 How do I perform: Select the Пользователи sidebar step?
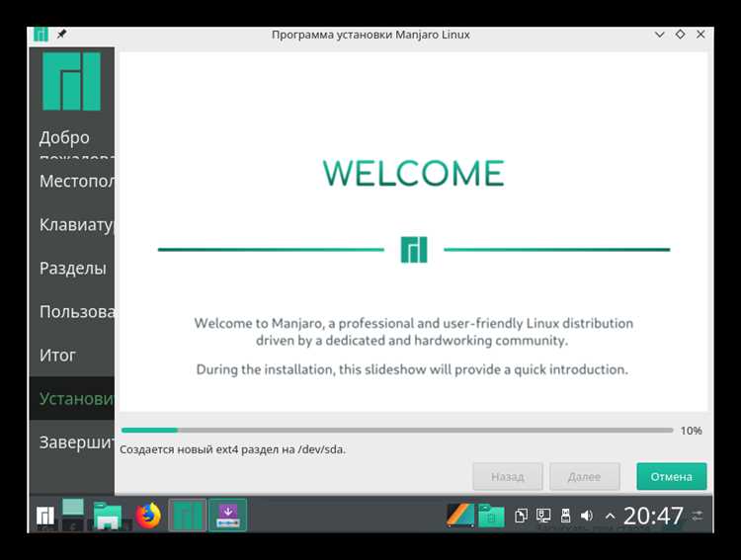[72, 311]
